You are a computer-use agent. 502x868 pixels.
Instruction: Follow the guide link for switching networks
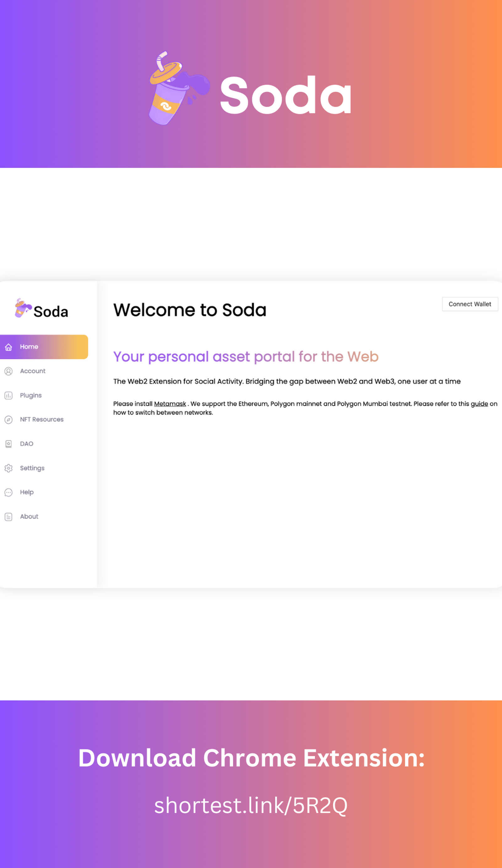(x=479, y=404)
